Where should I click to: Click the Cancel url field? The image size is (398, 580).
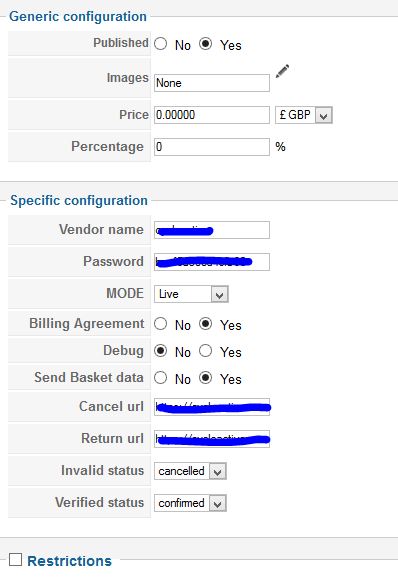point(212,407)
